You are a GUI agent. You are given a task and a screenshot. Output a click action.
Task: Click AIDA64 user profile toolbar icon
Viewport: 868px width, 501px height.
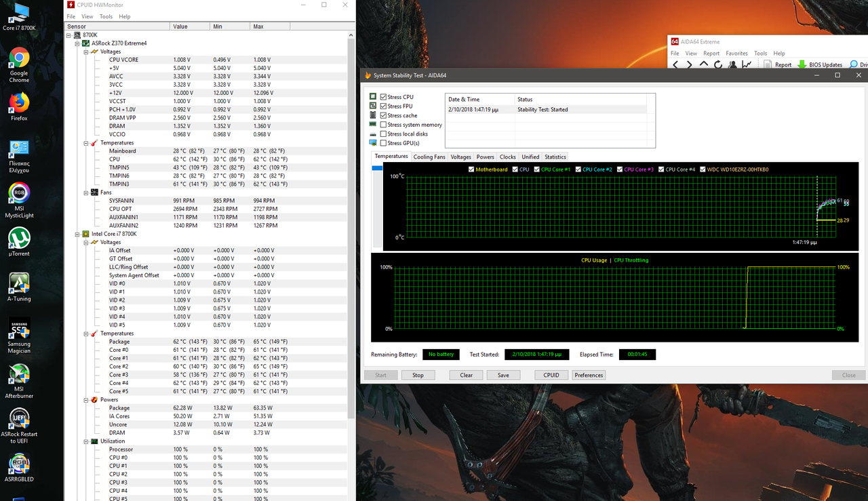(732, 65)
